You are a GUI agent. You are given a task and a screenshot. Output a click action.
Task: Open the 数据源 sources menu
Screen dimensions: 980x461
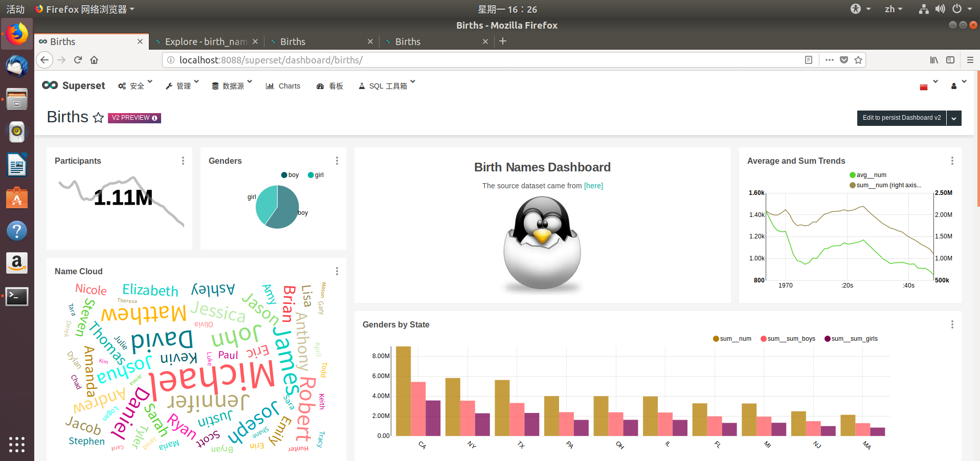coord(232,85)
